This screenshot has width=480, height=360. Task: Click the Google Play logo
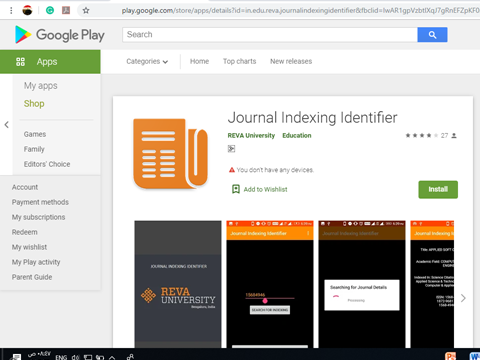pyautogui.click(x=60, y=35)
